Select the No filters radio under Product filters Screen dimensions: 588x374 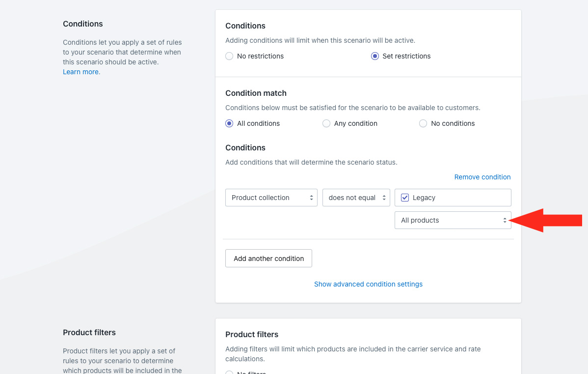pyautogui.click(x=229, y=372)
